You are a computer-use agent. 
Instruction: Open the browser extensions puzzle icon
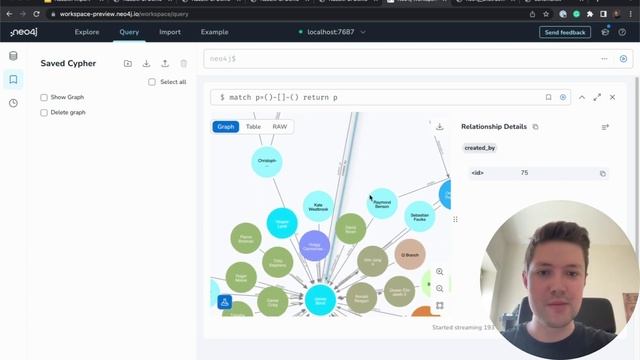[x=590, y=14]
